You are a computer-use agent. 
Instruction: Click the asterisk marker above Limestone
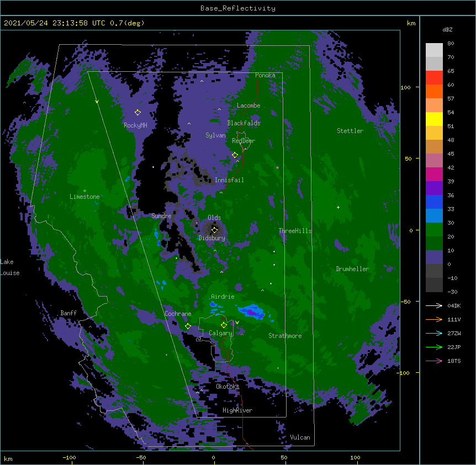84,191
